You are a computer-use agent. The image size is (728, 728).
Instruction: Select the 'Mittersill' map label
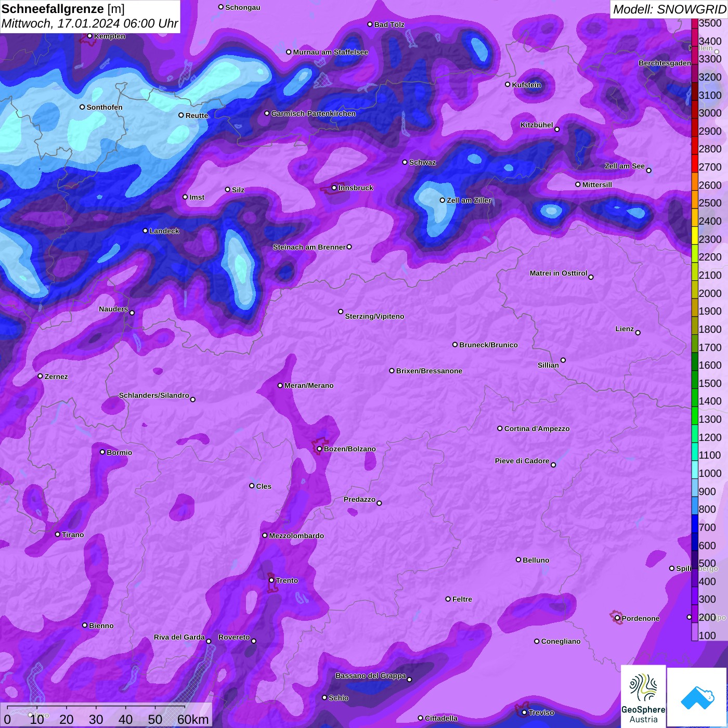(x=597, y=185)
